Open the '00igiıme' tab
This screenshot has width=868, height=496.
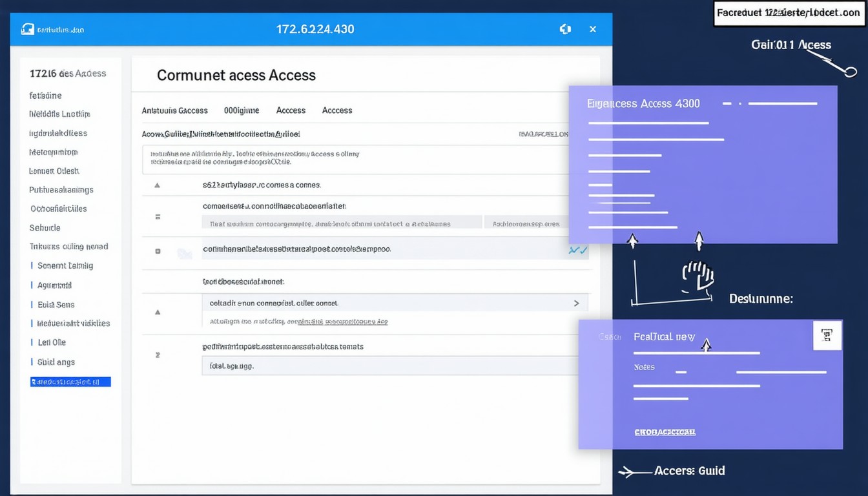pyautogui.click(x=242, y=110)
